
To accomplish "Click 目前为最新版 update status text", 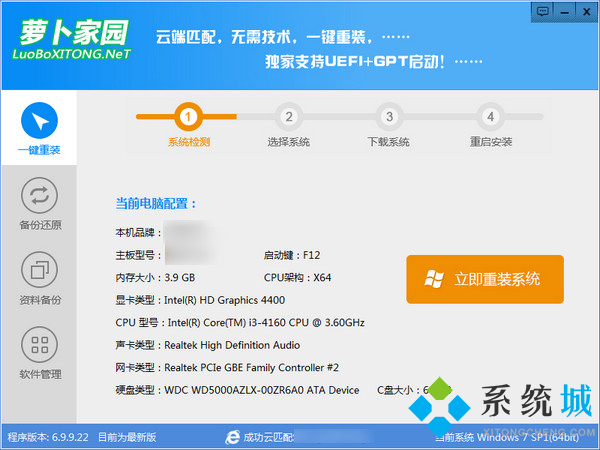I will 129,437.
